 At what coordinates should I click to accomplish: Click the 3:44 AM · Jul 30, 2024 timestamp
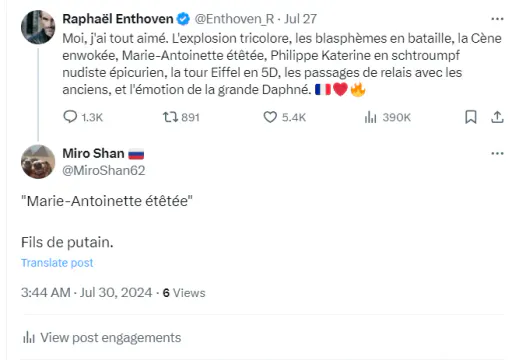point(87,293)
